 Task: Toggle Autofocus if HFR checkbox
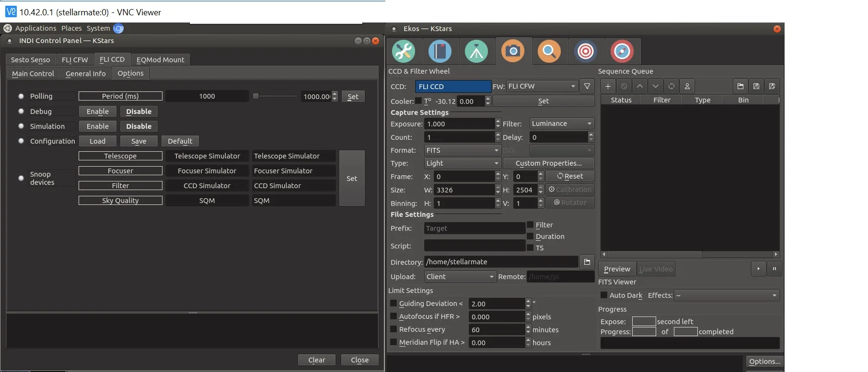click(393, 316)
